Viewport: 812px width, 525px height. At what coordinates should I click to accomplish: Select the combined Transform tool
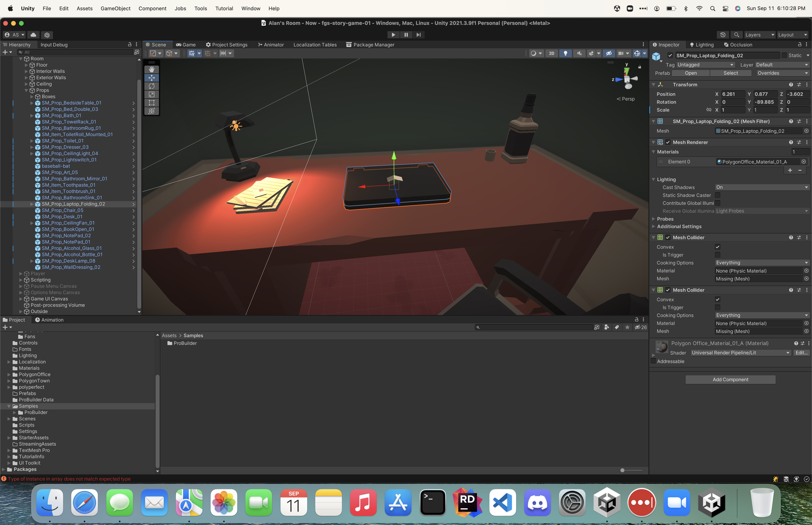pyautogui.click(x=152, y=111)
